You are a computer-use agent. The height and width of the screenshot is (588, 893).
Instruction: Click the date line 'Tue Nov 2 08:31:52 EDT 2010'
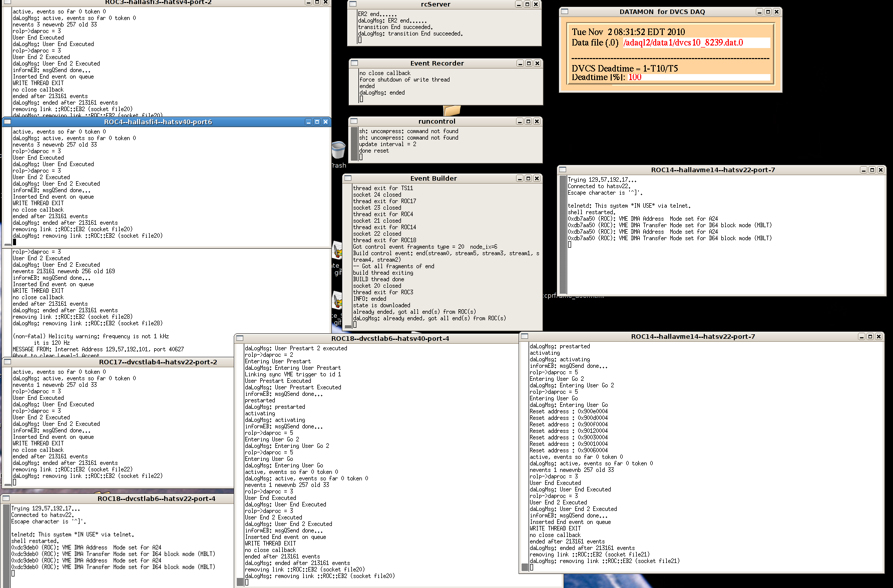click(628, 32)
